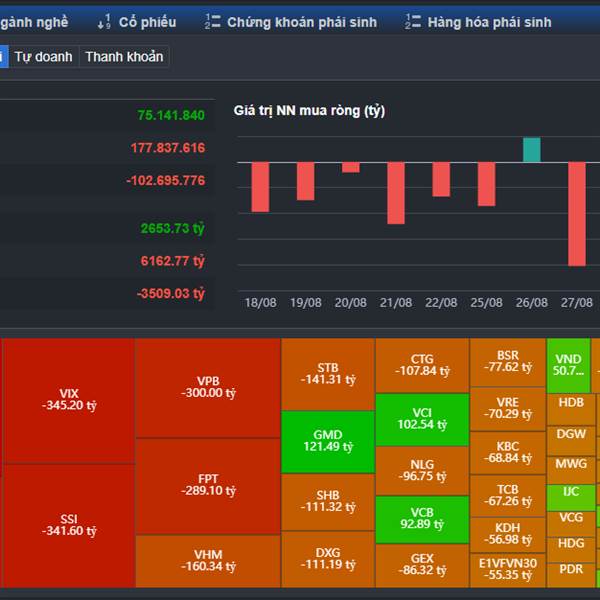Select the 25/08 red bar
This screenshot has height=600, width=600.
(486, 184)
